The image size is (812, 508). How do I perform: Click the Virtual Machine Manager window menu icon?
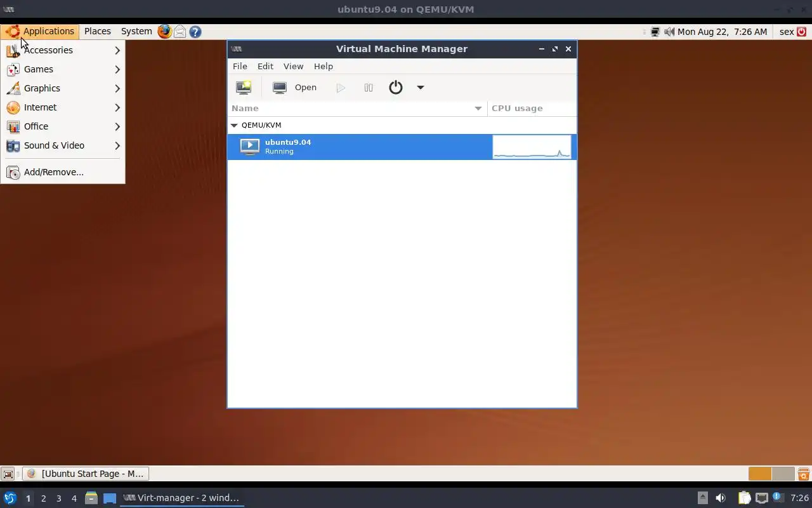tap(236, 49)
